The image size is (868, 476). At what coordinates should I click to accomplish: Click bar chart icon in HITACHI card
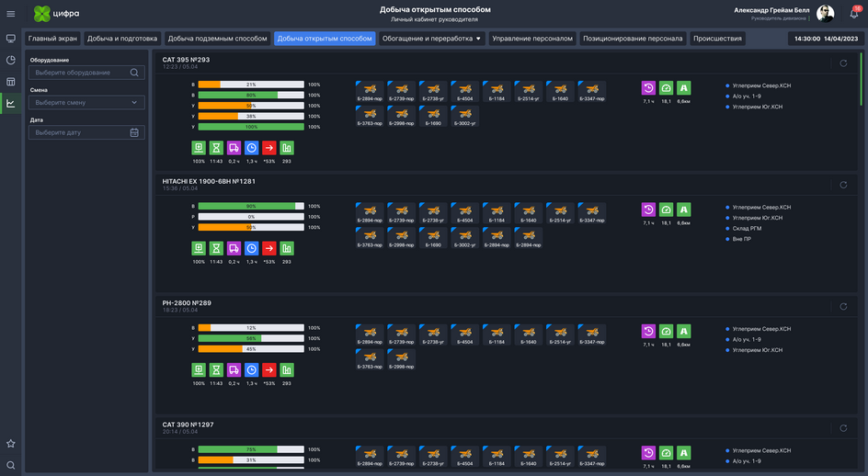[x=287, y=248]
